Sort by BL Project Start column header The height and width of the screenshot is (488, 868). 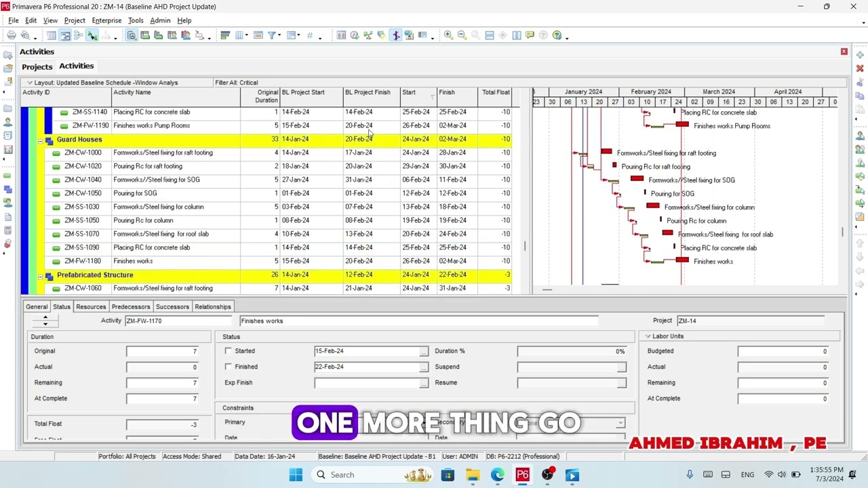tap(311, 96)
